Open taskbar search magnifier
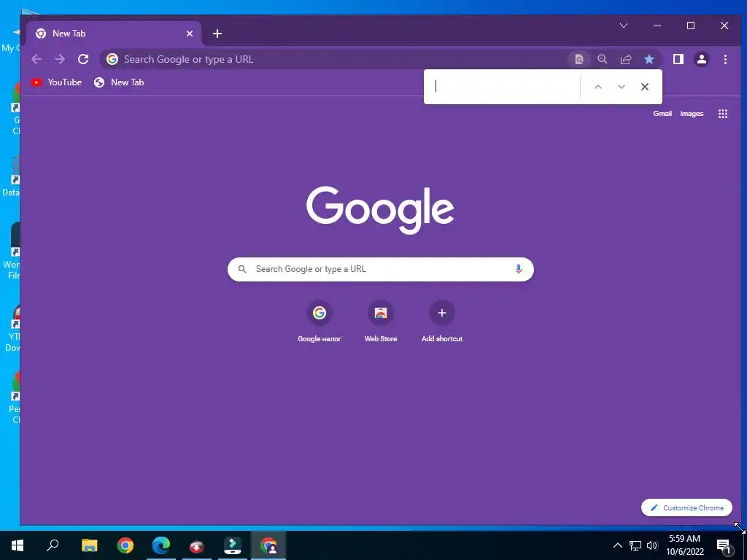Viewport: 747px width, 560px height. pyautogui.click(x=53, y=545)
